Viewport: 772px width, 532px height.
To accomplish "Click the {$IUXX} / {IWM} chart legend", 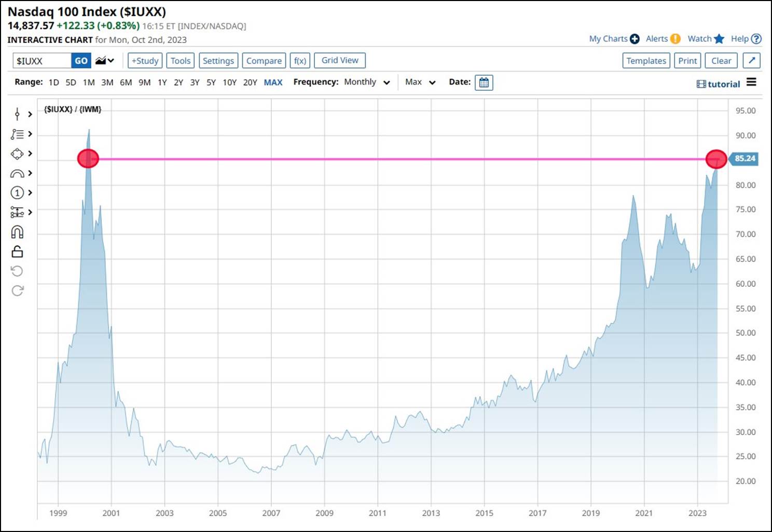I will (73, 109).
